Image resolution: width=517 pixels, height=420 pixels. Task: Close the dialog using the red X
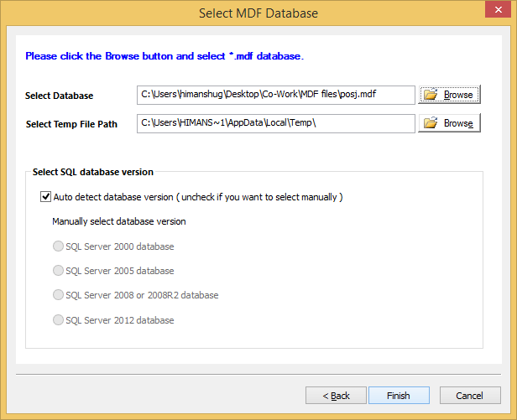click(498, 9)
